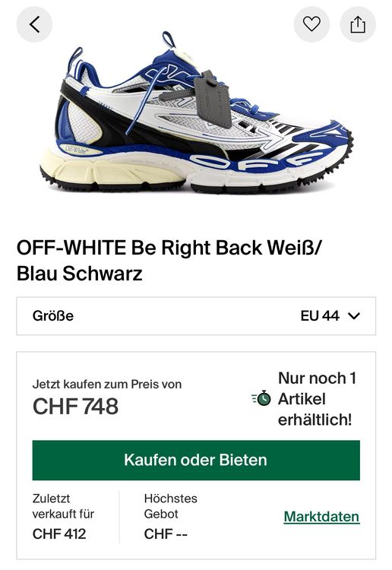Image resolution: width=392 pixels, height=570 pixels.
Task: Tap the Zuletzt verkauft für label
Action: 63,506
